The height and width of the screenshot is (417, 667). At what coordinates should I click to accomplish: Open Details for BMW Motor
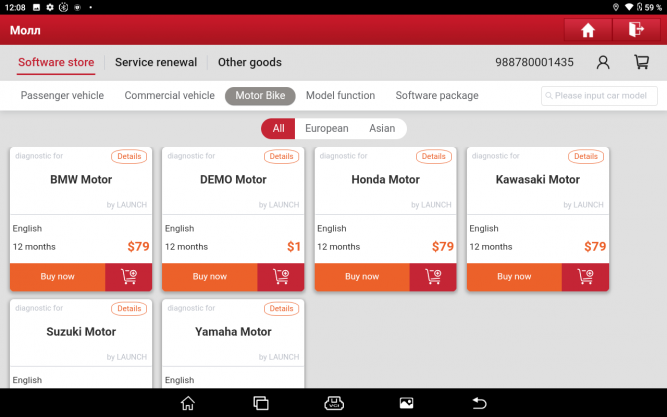129,157
